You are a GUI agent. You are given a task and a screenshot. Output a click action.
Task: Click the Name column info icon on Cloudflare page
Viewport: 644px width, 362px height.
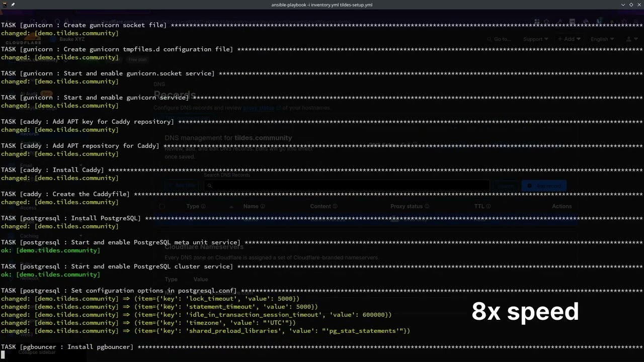(x=263, y=206)
